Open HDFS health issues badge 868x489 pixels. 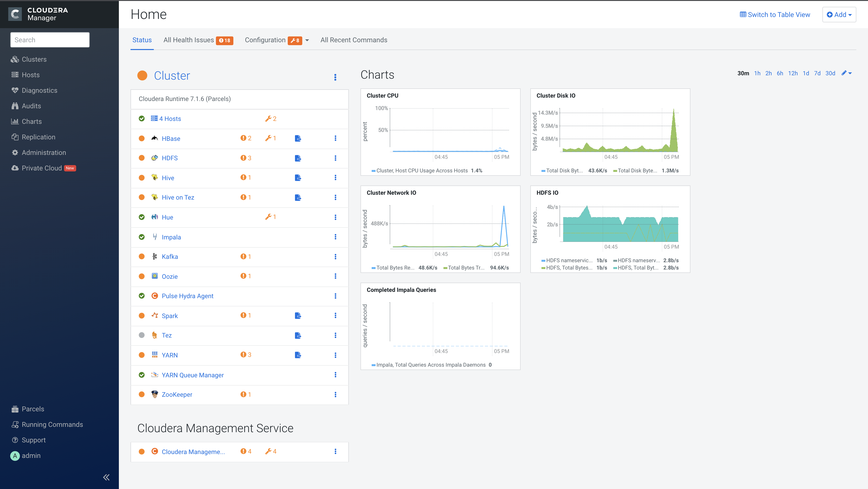coord(246,158)
